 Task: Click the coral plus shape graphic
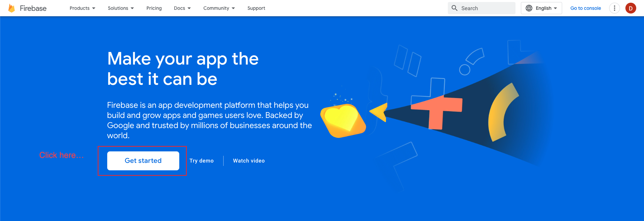(436, 112)
